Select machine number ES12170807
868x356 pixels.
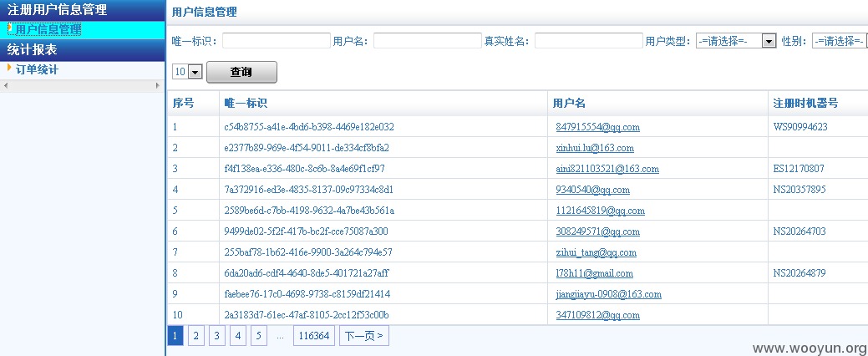(x=799, y=169)
